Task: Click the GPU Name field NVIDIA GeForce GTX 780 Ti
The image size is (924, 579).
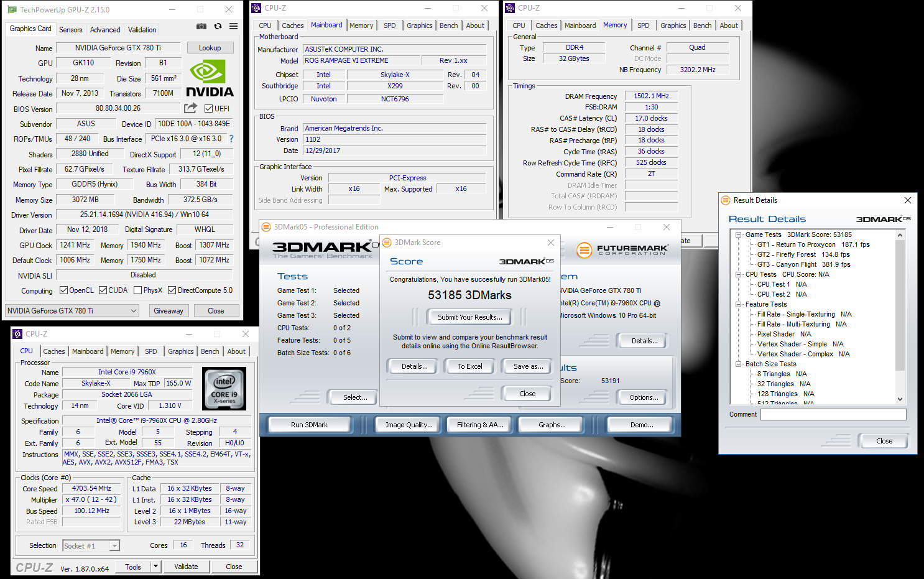Action: (x=118, y=48)
